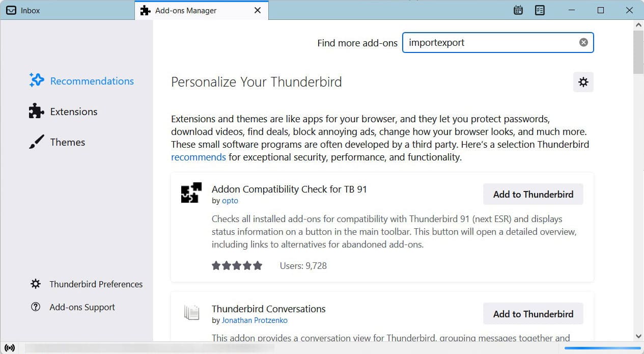Open the Extensions section
644x354 pixels.
tap(73, 112)
